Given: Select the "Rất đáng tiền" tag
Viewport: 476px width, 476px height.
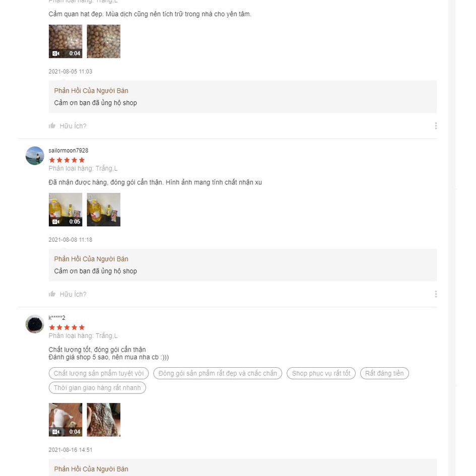Looking at the screenshot, I should [x=384, y=373].
